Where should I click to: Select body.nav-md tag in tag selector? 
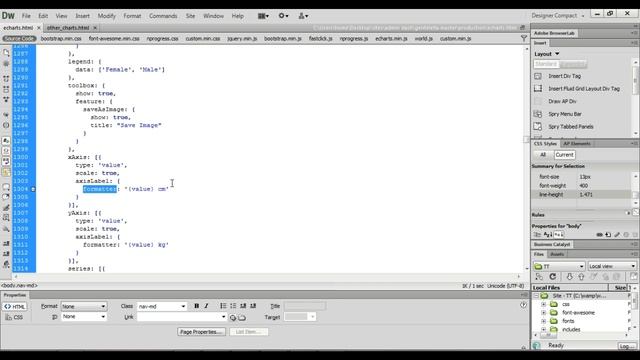[19, 286]
